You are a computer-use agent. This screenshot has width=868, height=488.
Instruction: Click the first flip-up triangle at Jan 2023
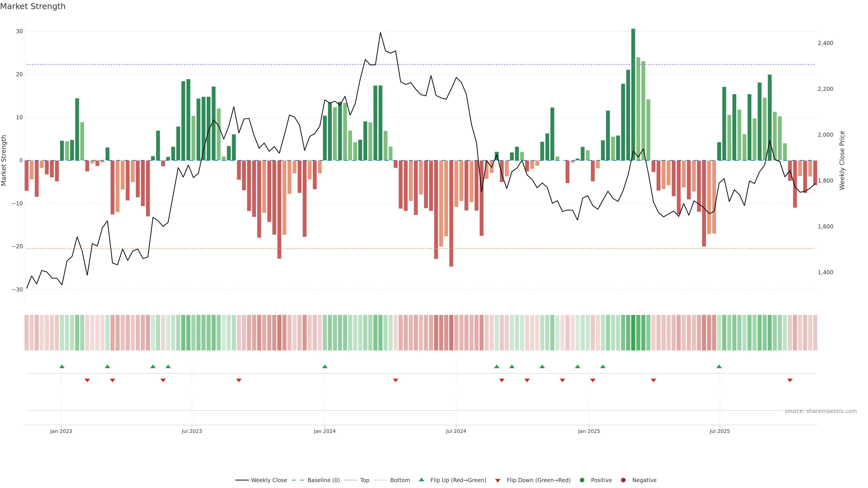(62, 366)
